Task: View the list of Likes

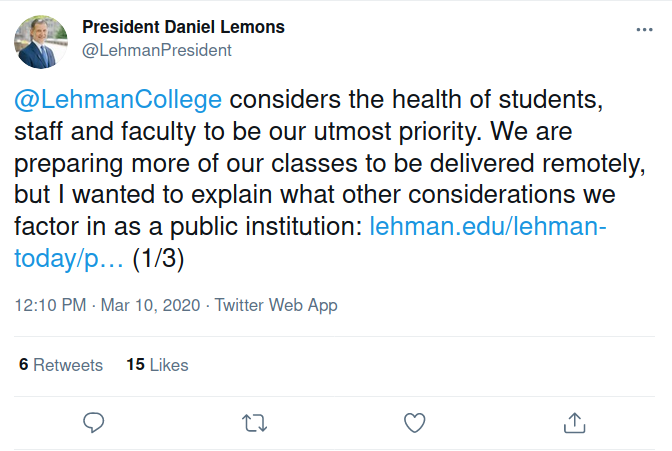Action: [169, 365]
